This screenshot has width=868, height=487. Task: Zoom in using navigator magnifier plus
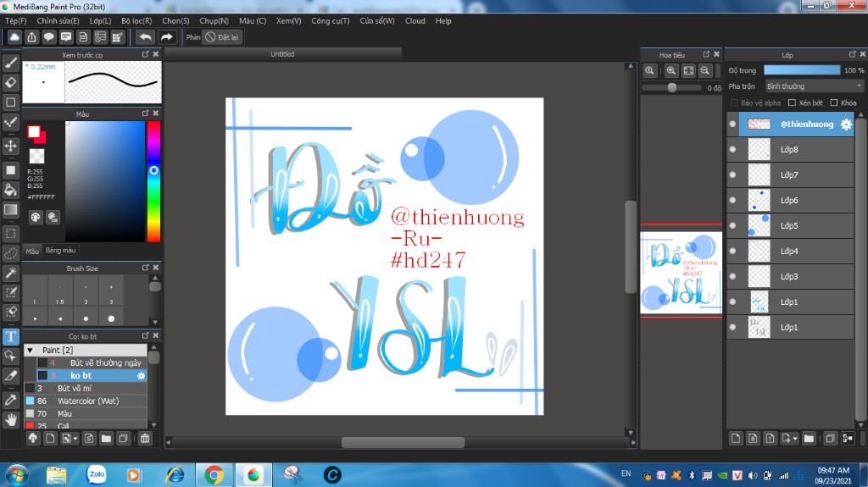(x=671, y=71)
